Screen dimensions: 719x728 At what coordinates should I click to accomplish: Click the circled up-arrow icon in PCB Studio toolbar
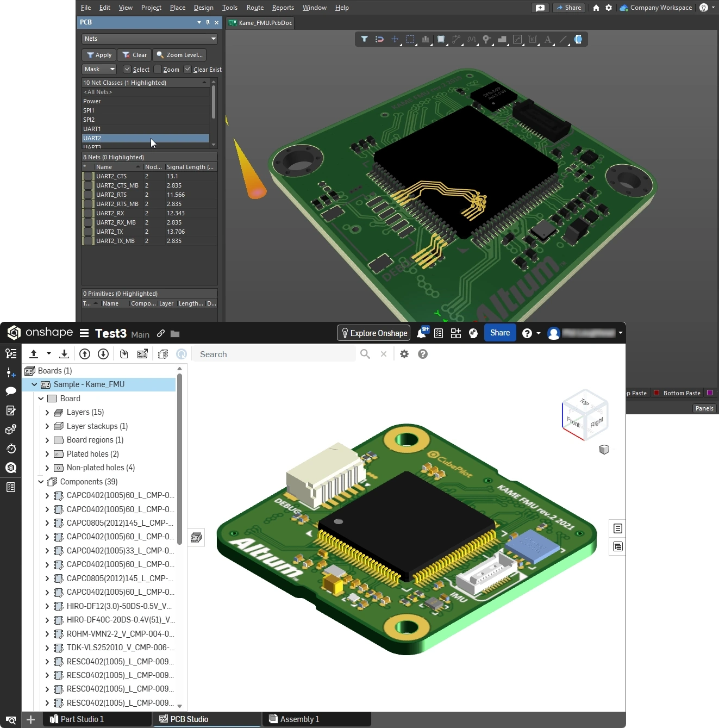coord(85,354)
